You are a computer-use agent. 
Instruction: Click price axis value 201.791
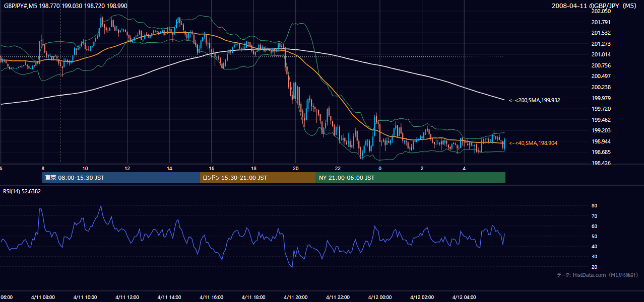[x=601, y=22]
